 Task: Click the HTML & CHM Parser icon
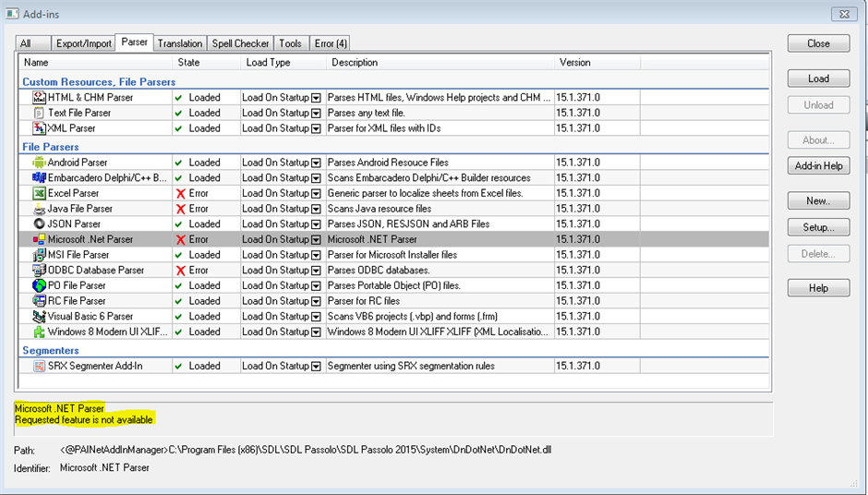39,98
